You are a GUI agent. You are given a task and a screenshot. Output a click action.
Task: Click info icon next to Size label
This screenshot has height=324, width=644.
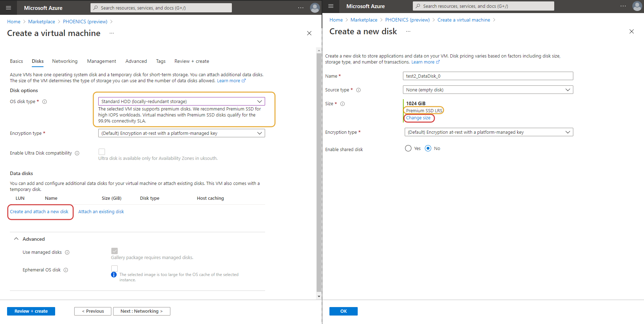(343, 104)
